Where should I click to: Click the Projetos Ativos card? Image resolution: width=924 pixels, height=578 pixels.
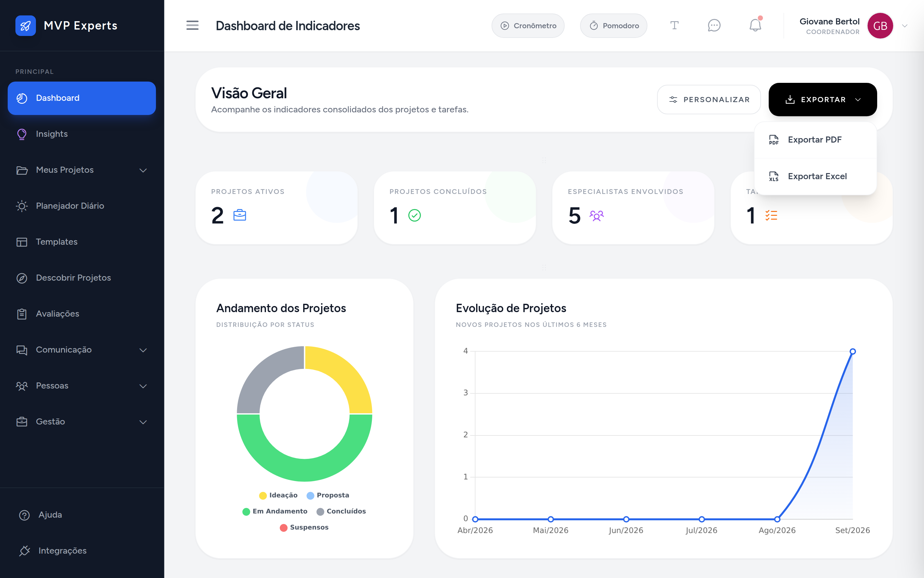click(277, 208)
